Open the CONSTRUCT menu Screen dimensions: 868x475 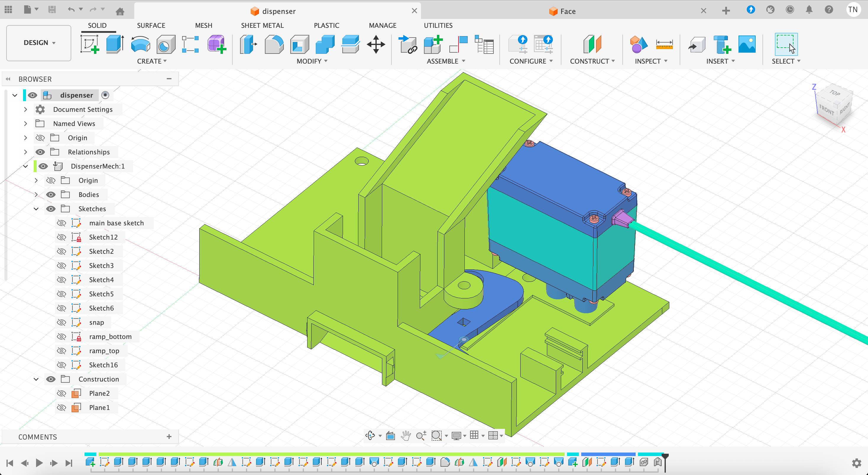pyautogui.click(x=592, y=61)
